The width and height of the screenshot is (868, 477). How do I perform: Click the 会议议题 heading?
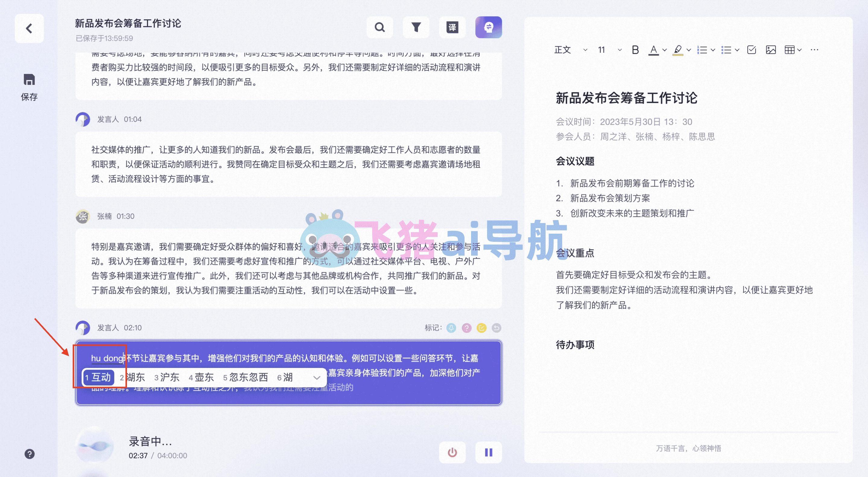click(575, 161)
